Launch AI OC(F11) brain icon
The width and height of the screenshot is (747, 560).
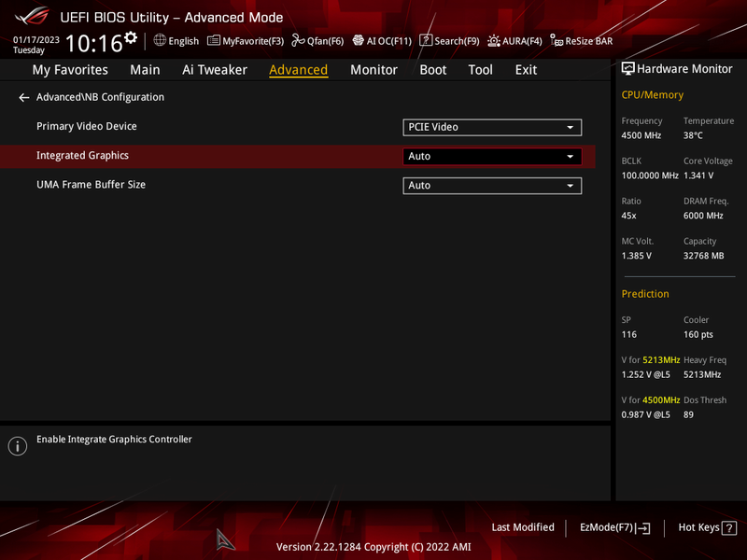(x=359, y=40)
